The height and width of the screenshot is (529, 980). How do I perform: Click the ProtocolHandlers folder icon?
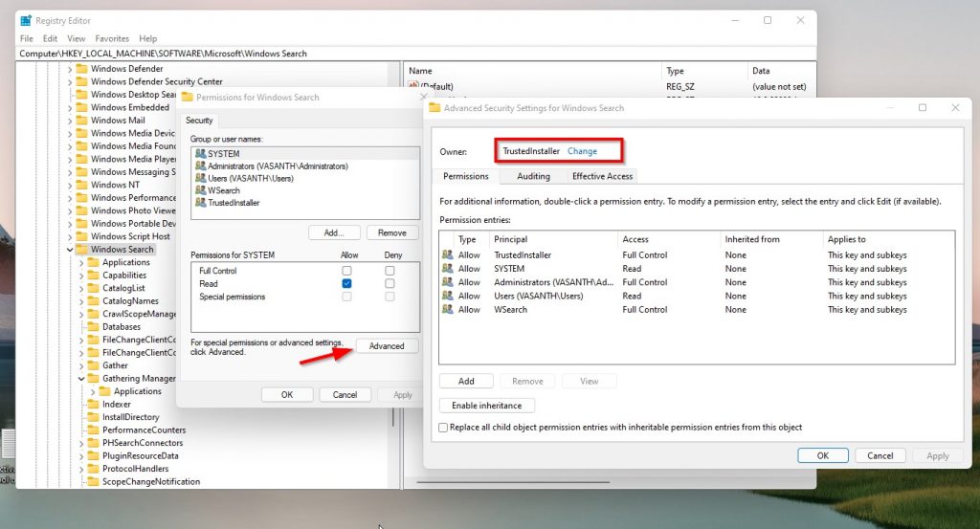point(94,469)
